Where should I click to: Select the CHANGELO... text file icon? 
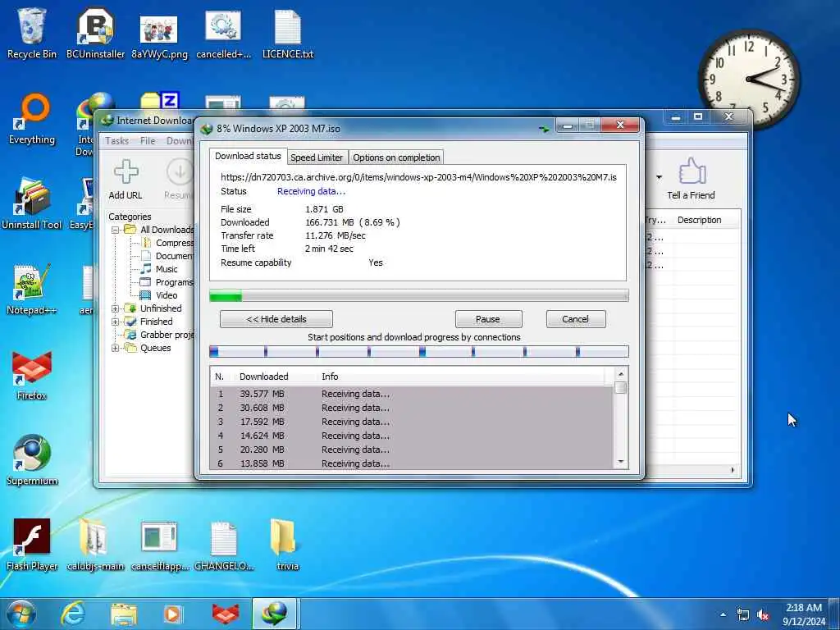[x=223, y=545]
